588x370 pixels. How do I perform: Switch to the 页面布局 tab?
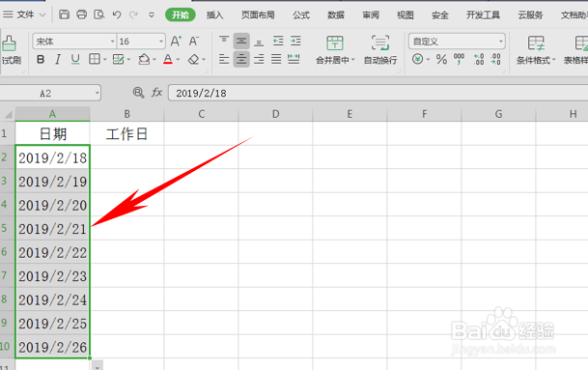258,15
